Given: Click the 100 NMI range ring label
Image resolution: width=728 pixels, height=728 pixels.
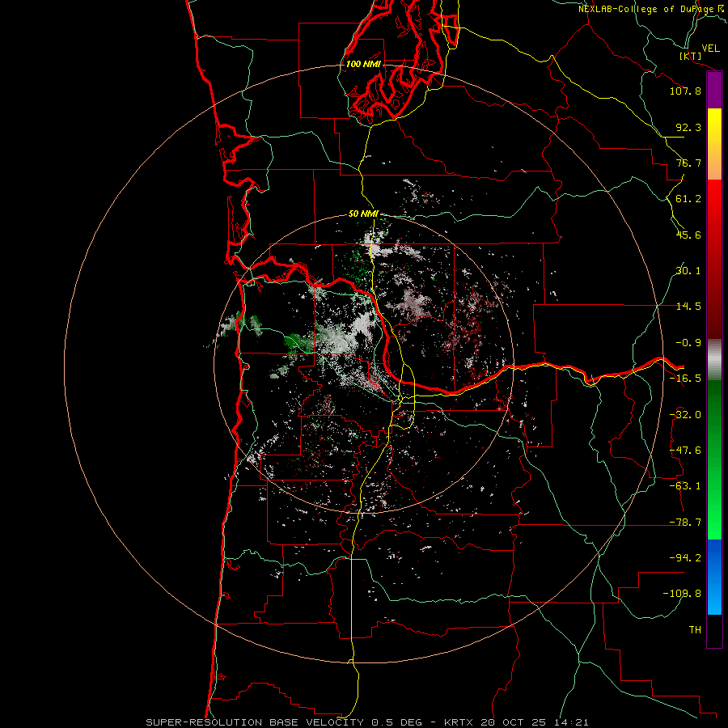Looking at the screenshot, I should point(363,64).
